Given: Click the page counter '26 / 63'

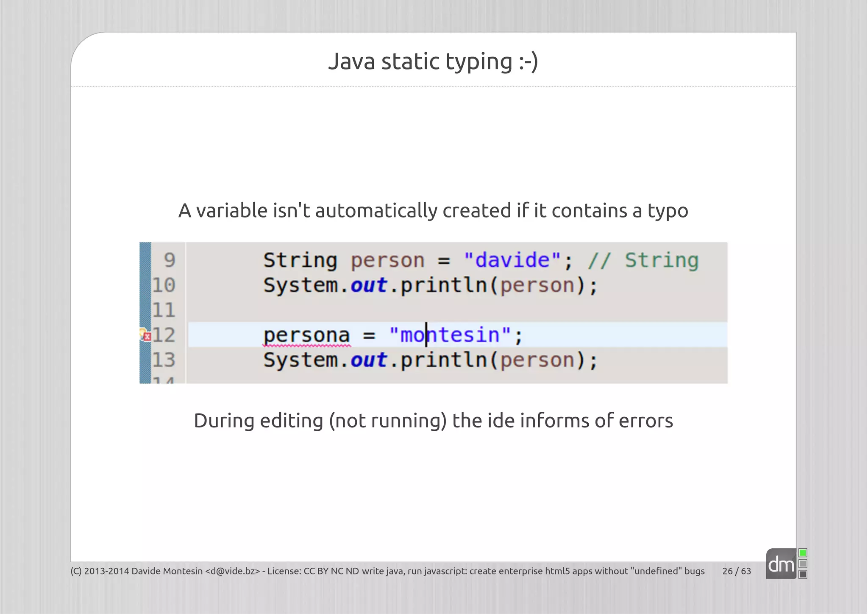Looking at the screenshot, I should pos(737,571).
